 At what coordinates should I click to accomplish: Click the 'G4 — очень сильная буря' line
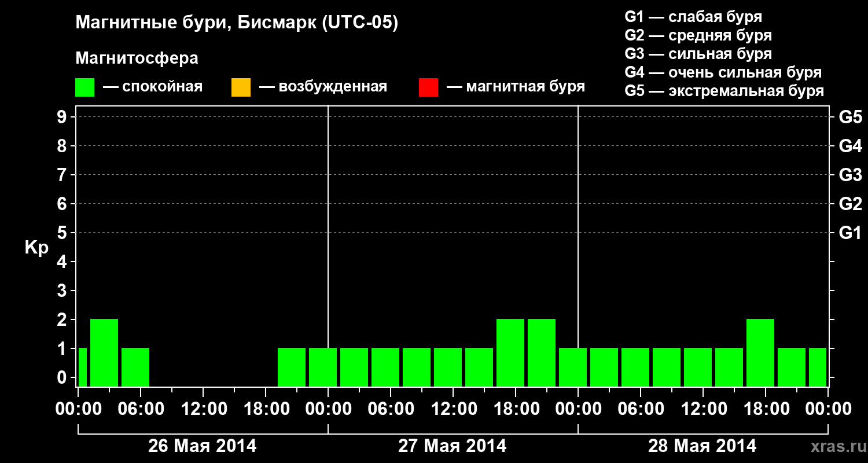(723, 72)
